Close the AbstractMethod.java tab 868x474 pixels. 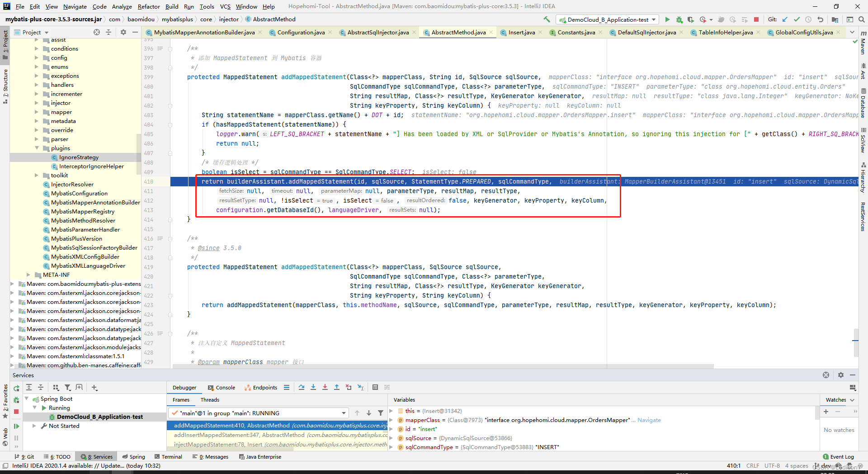491,32
